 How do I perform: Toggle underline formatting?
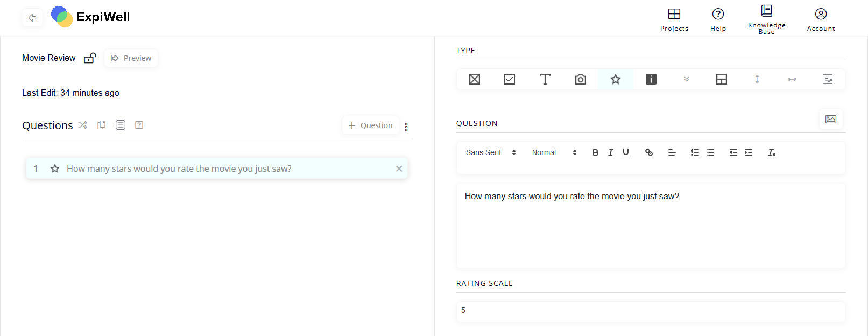tap(626, 152)
